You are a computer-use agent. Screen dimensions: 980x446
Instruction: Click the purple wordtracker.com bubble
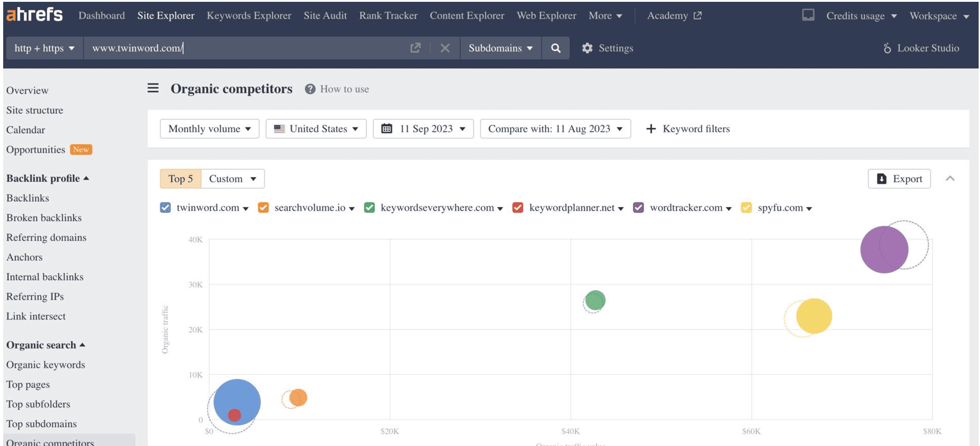coord(884,249)
